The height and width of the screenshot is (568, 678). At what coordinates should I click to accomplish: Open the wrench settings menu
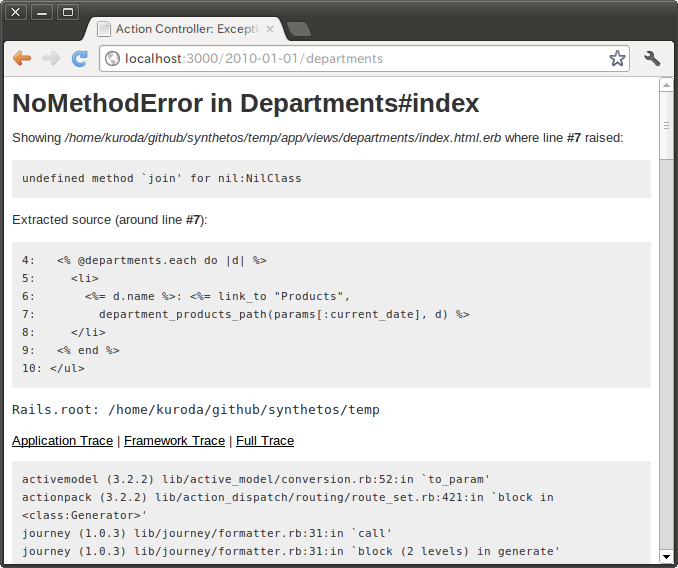652,58
